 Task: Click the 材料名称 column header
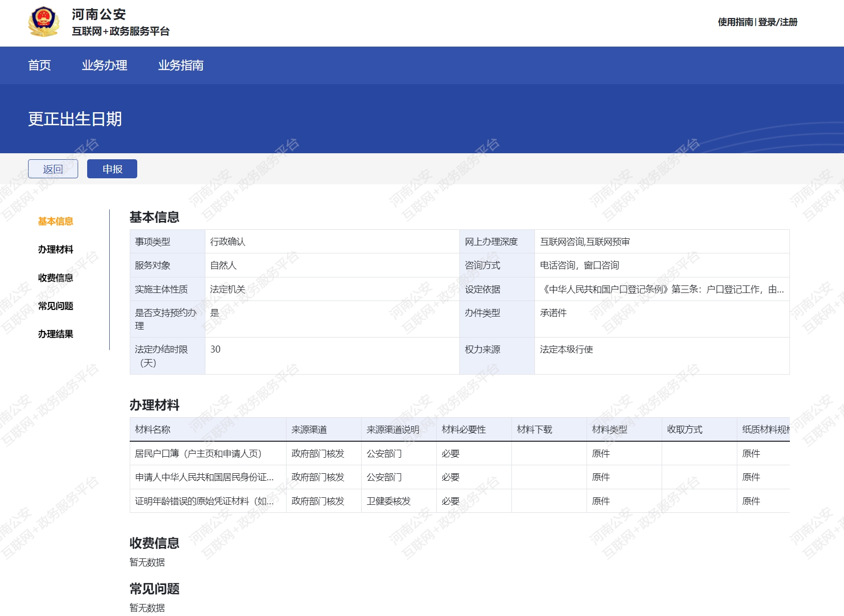[x=153, y=430]
